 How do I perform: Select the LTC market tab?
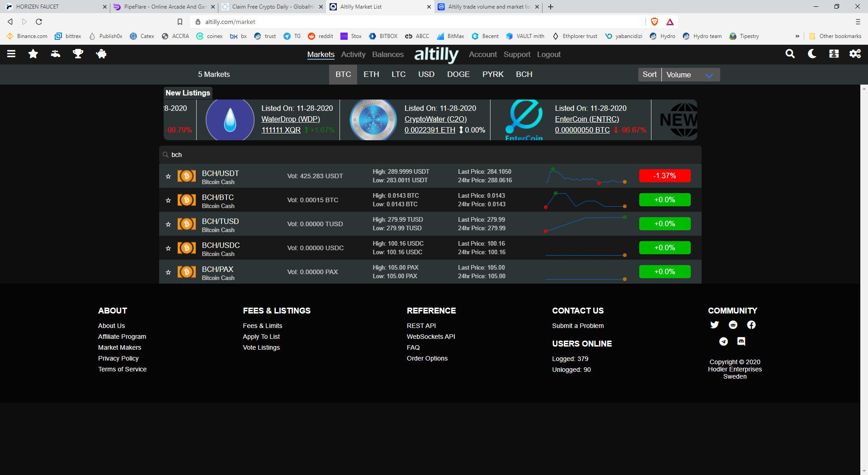[x=398, y=75]
